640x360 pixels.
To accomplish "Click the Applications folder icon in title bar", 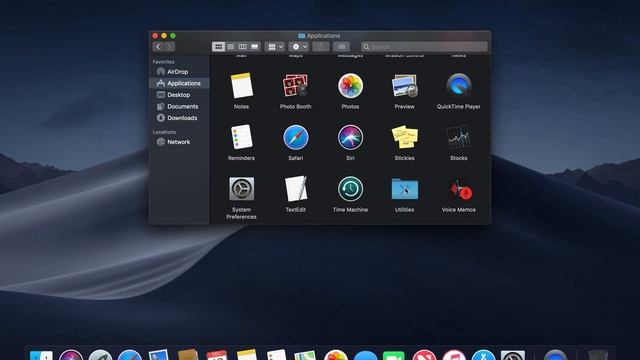I will (302, 36).
